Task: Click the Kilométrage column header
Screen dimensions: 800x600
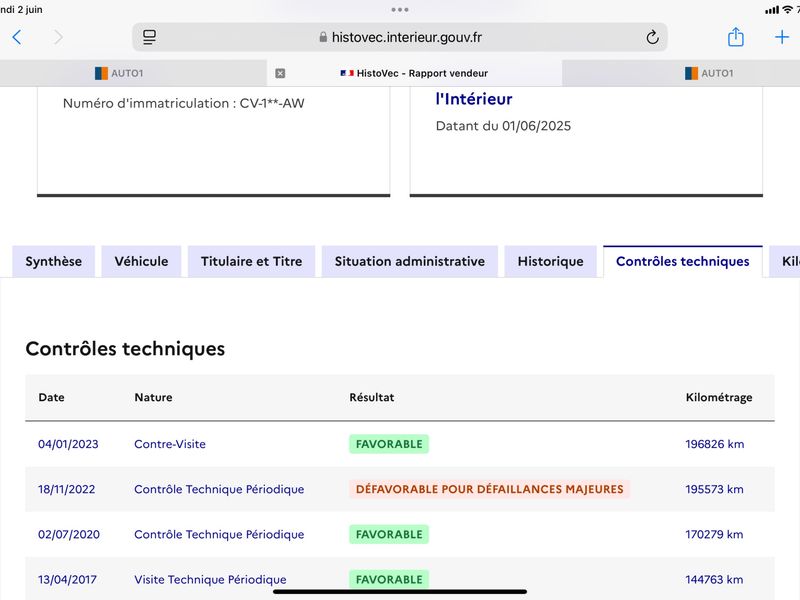Action: (x=719, y=397)
